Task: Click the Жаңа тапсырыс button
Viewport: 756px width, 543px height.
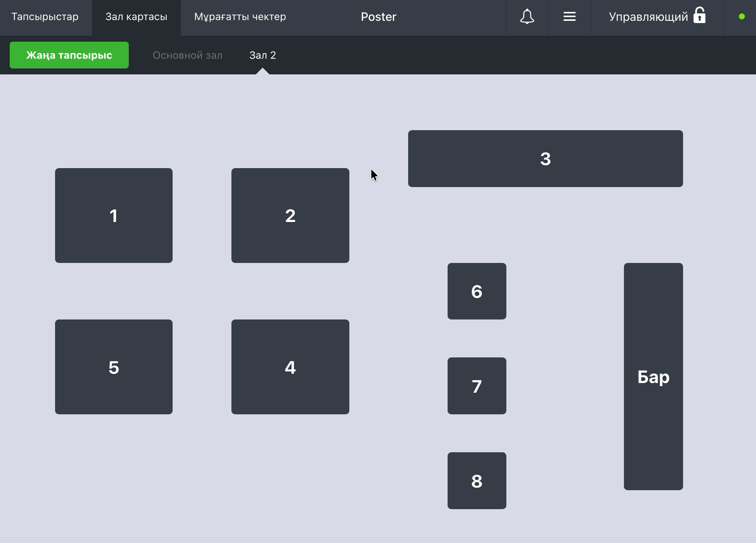Action: point(69,55)
